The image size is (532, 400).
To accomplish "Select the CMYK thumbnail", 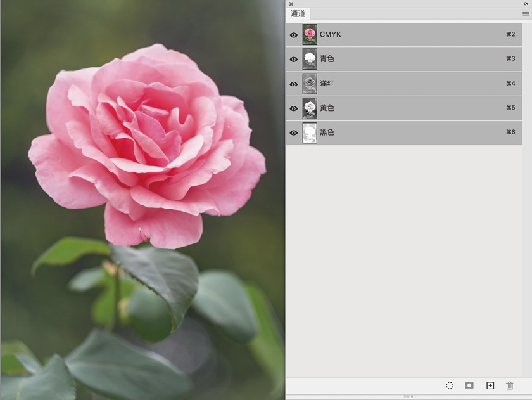I will pyautogui.click(x=310, y=35).
